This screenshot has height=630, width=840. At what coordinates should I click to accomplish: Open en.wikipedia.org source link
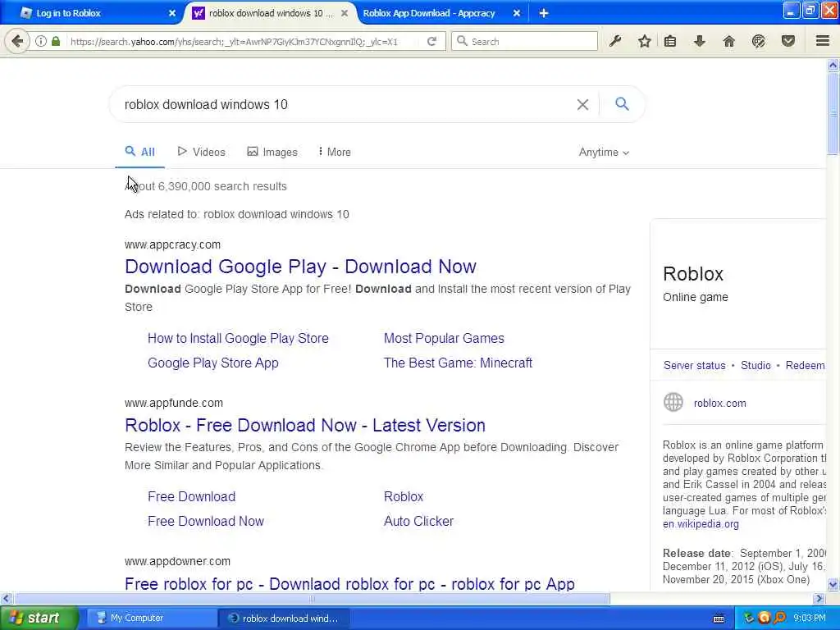click(701, 524)
